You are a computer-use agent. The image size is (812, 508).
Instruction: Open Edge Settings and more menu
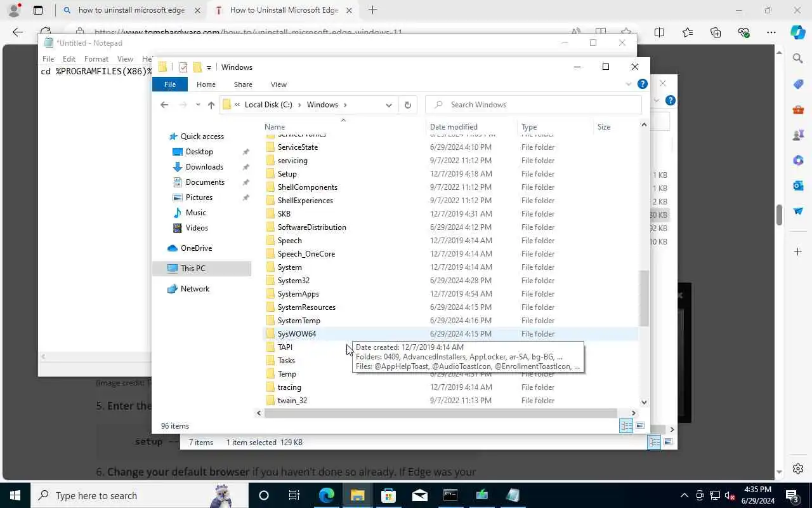coord(771,32)
